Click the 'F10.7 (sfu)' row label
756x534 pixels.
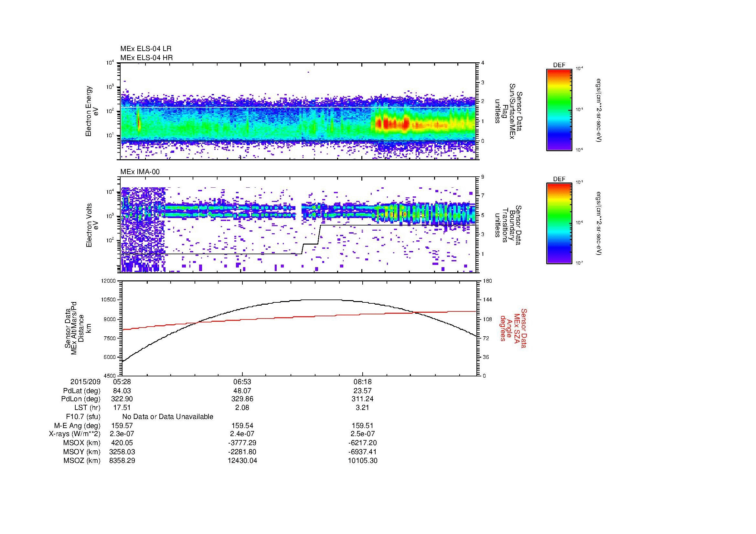click(83, 416)
